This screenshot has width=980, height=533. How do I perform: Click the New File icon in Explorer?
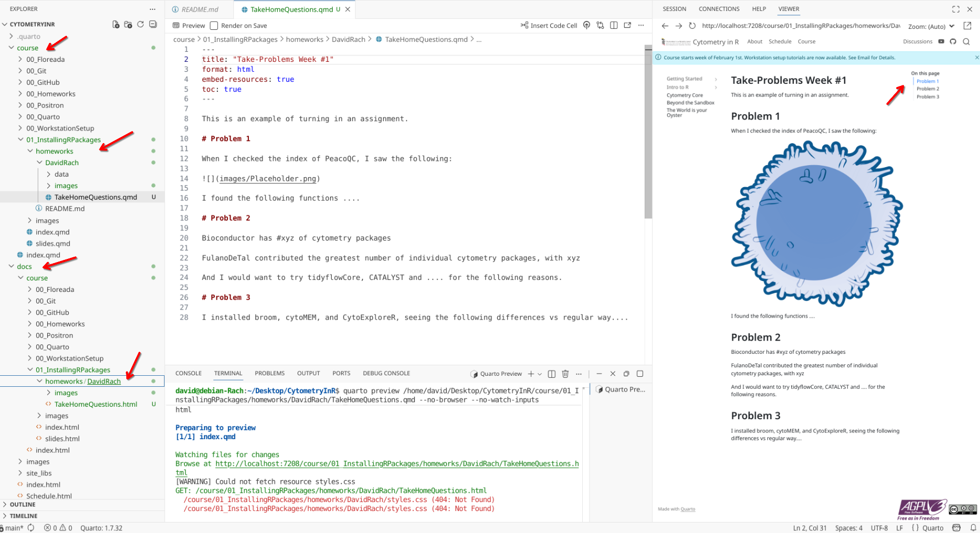tap(116, 25)
